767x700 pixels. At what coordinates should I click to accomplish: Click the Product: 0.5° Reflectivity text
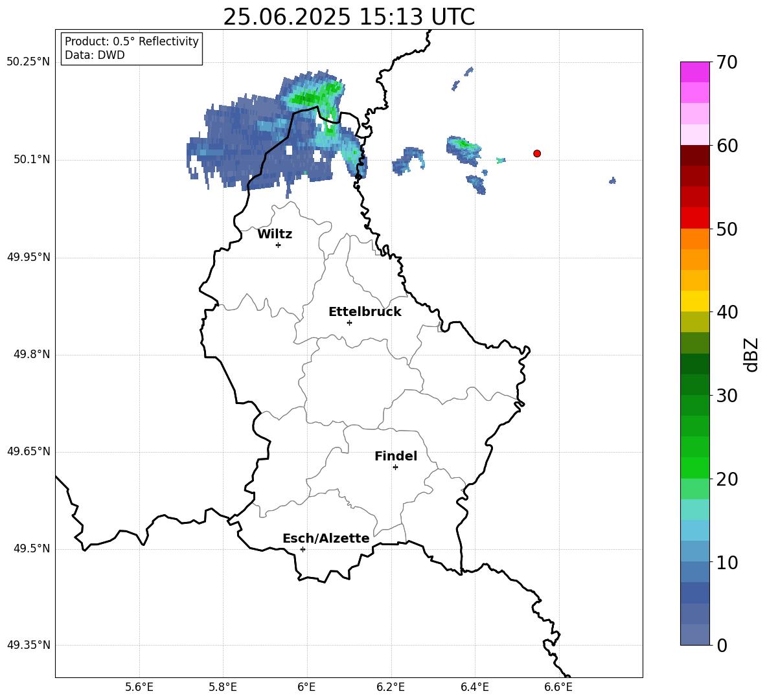(x=132, y=41)
